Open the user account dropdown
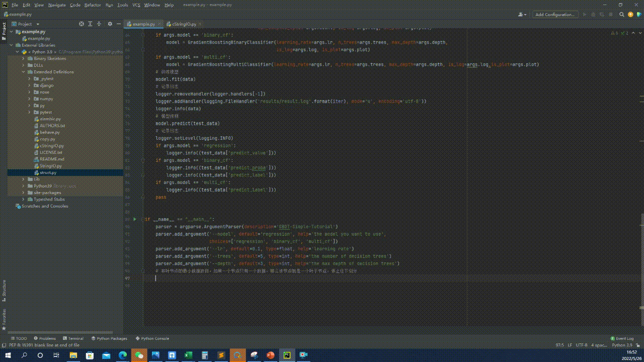Image resolution: width=644 pixels, height=362 pixels. (523, 15)
